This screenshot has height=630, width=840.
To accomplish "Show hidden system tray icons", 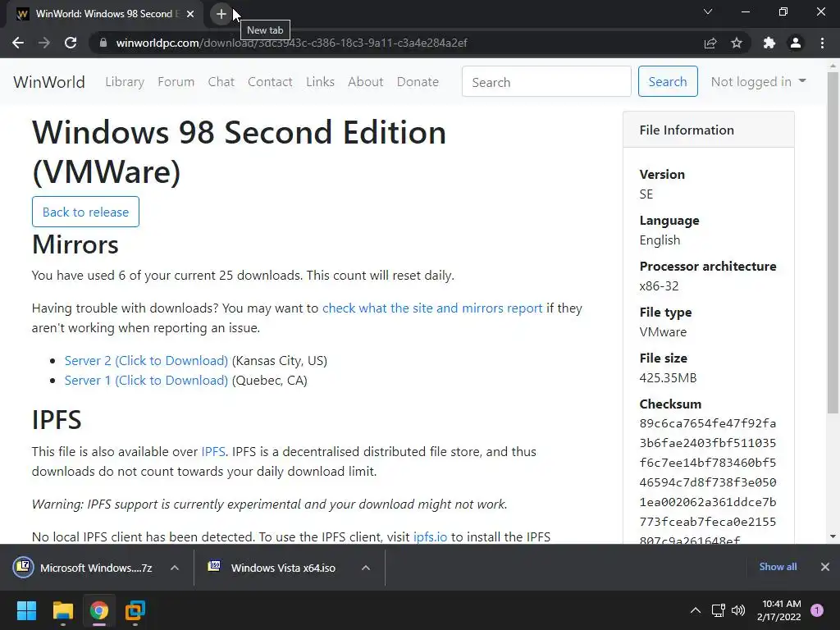I will 696,610.
